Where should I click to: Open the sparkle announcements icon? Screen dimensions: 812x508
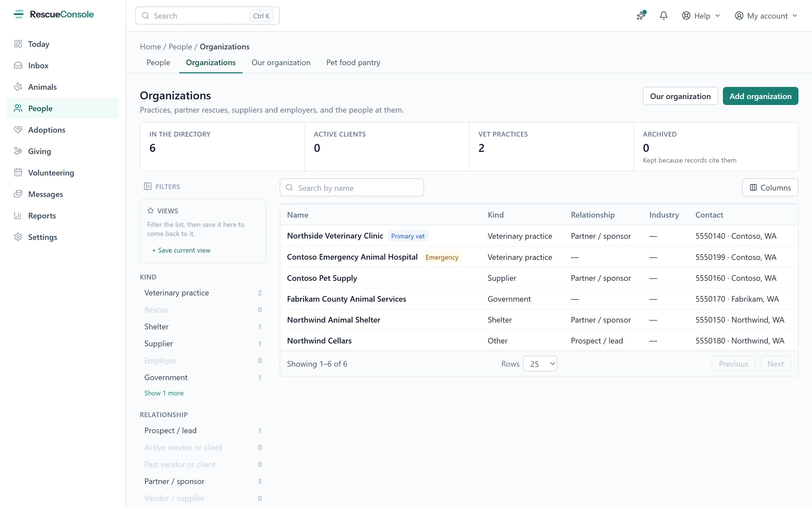click(641, 16)
